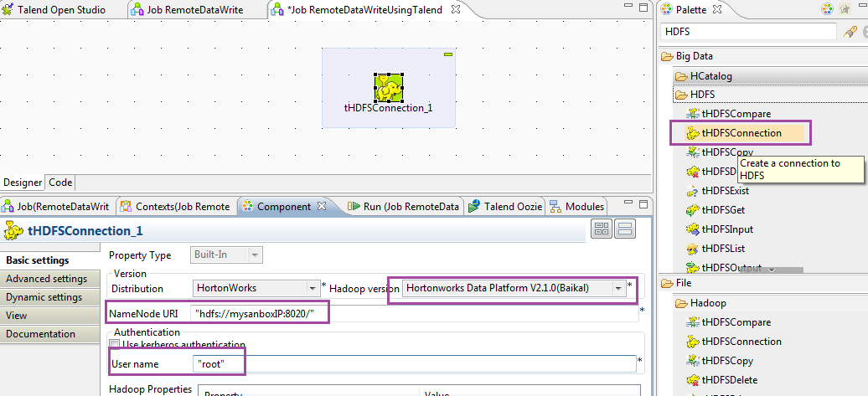Open Advanced settings section
This screenshot has height=396, width=868.
pos(49,279)
